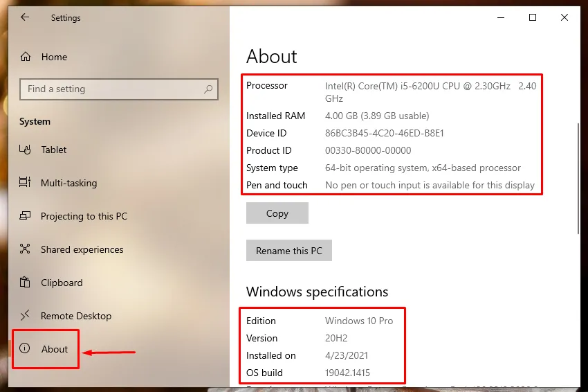588x392 pixels.
Task: Open Projecting to this PC icon
Action: [x=26, y=216]
